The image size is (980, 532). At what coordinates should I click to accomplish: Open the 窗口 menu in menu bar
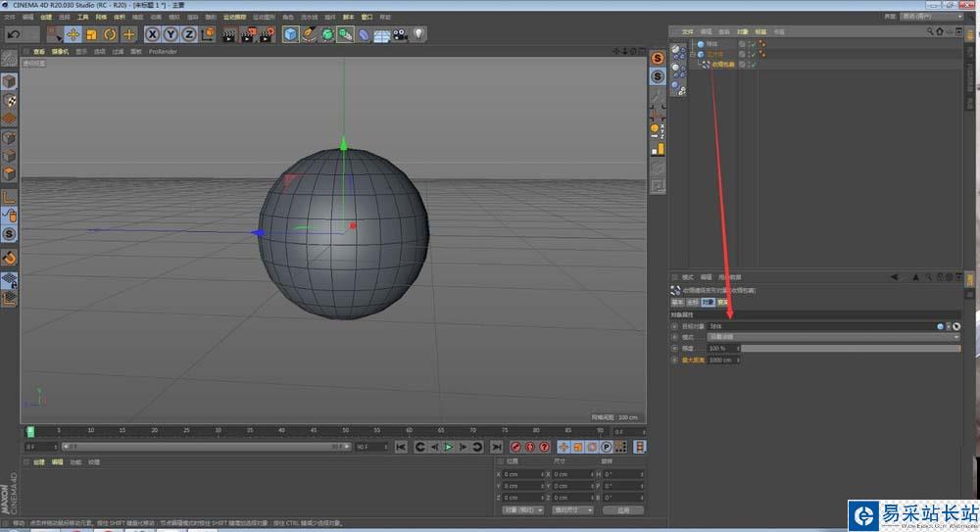[366, 17]
